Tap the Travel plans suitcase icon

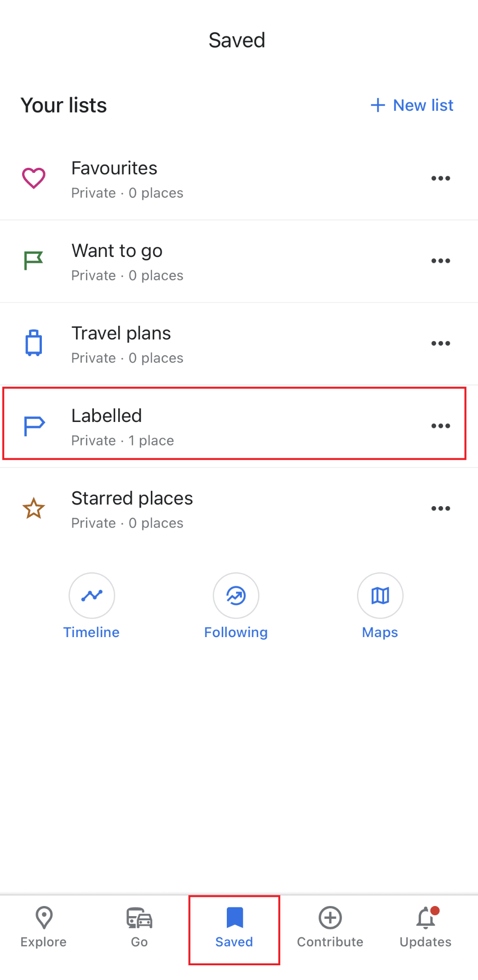pos(34,343)
